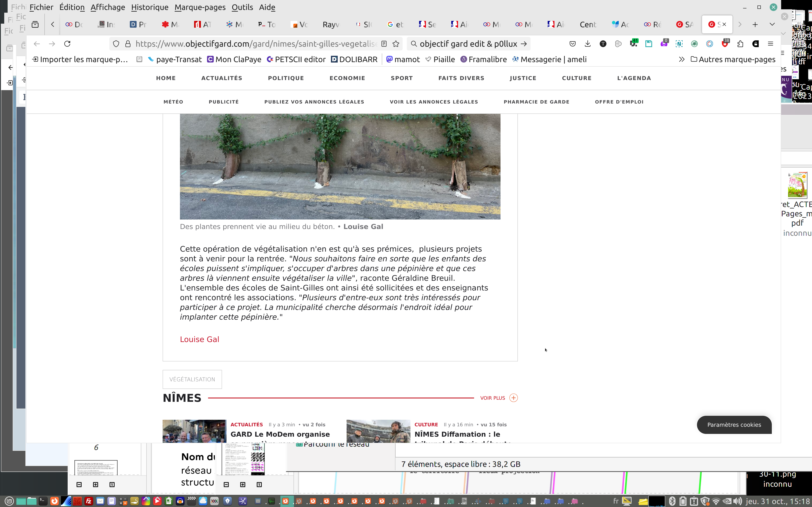
Task: Open the Historique menu
Action: tap(150, 7)
